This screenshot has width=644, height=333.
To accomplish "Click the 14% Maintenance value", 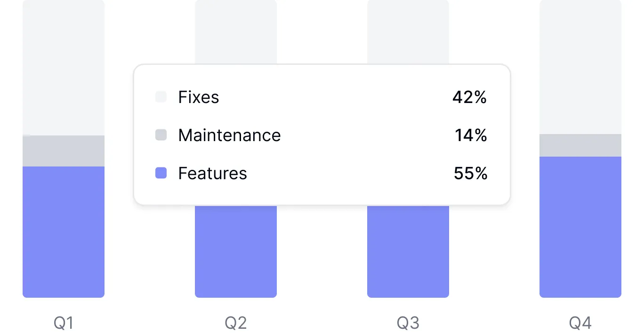I will (471, 135).
